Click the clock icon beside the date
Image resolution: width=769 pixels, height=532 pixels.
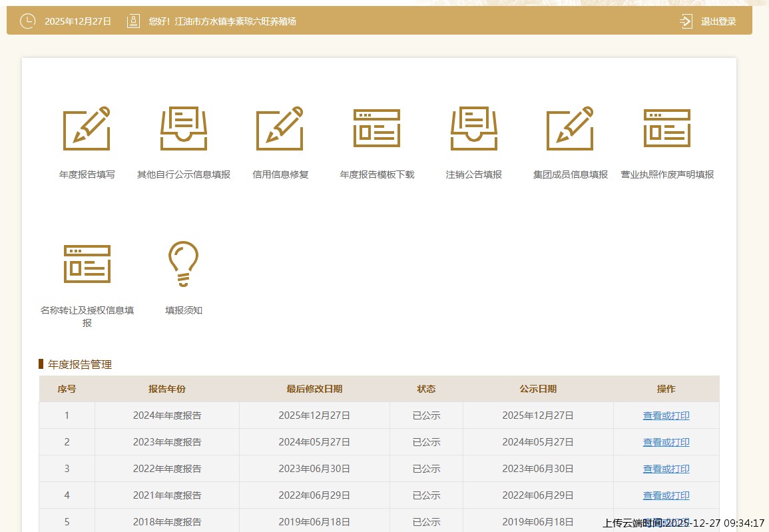[x=27, y=21]
